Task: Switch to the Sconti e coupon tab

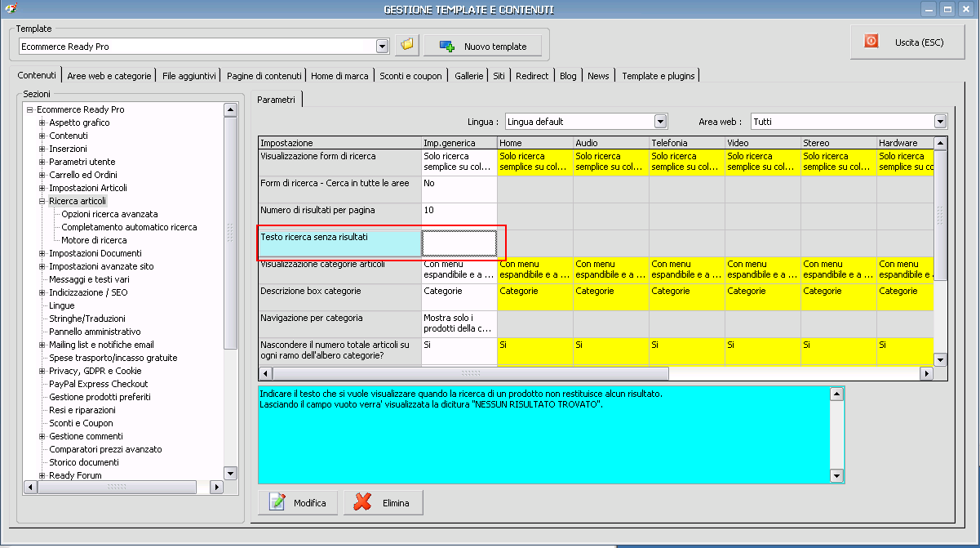Action: (x=412, y=76)
